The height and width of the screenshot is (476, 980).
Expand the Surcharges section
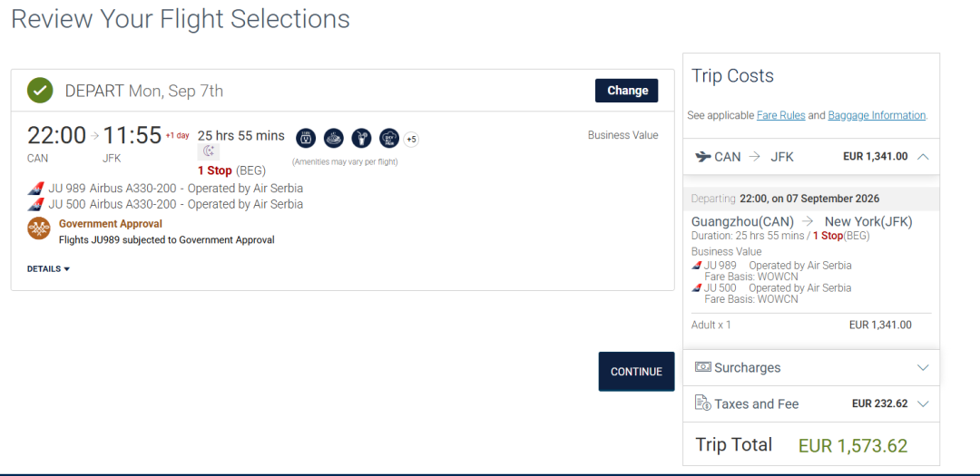pos(923,368)
